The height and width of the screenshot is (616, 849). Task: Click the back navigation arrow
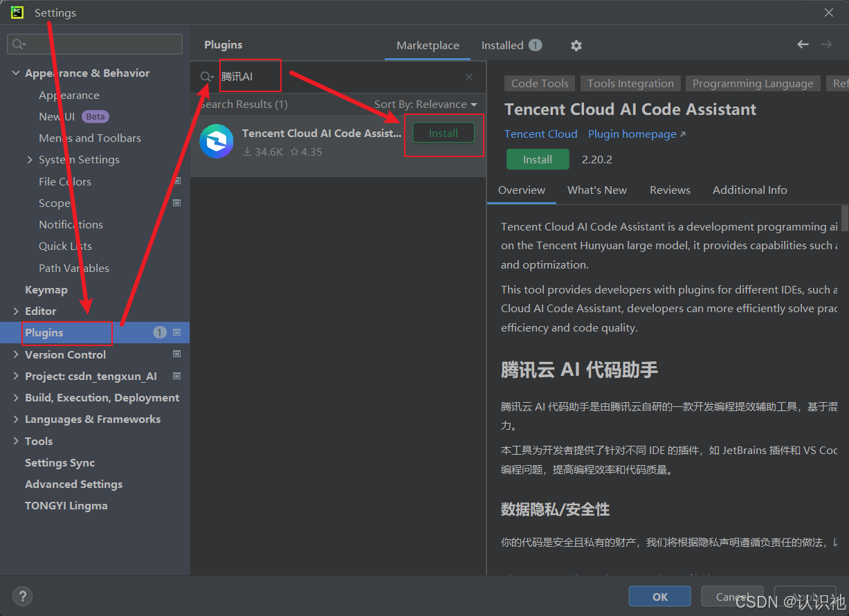(803, 44)
